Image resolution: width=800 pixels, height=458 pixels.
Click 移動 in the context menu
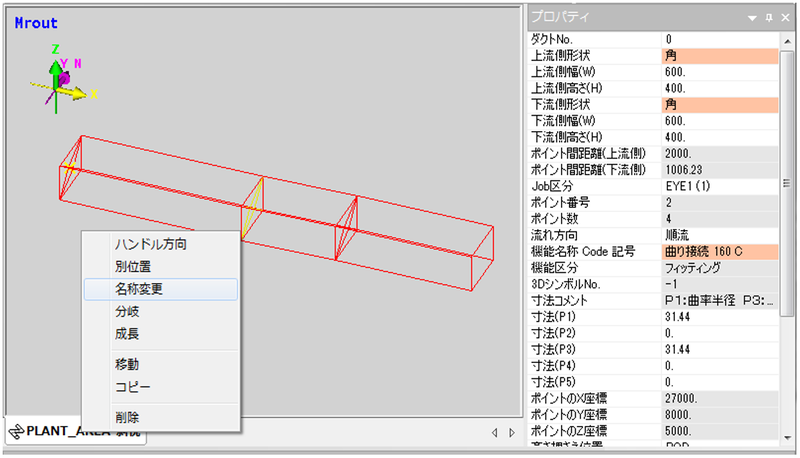127,364
